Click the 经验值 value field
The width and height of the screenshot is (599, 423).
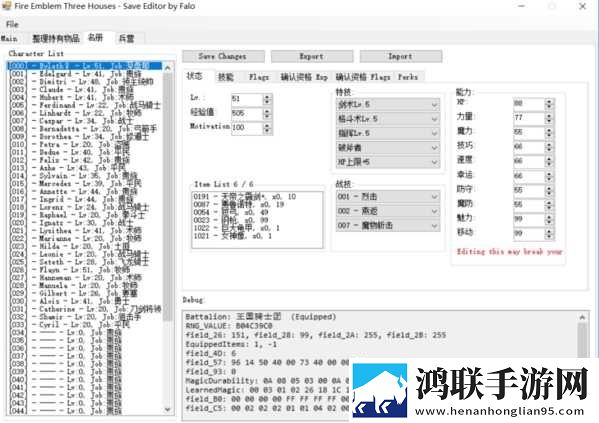246,113
